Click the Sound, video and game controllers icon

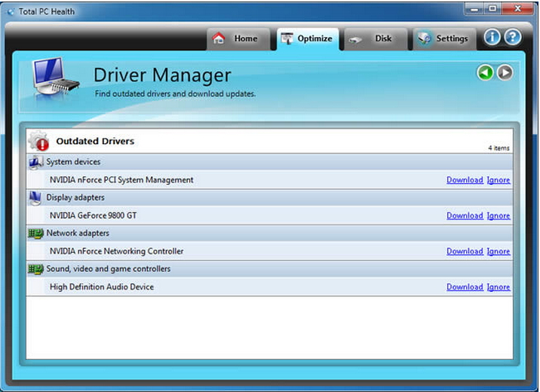point(35,269)
